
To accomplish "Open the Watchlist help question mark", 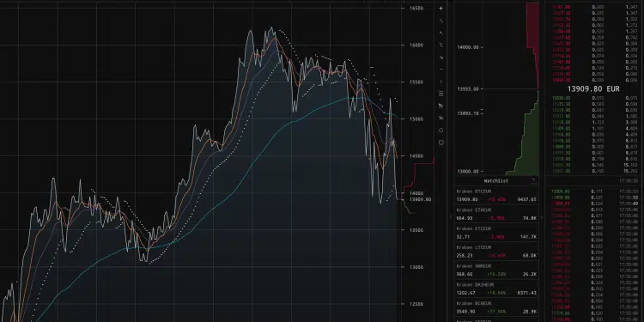I will [x=533, y=180].
